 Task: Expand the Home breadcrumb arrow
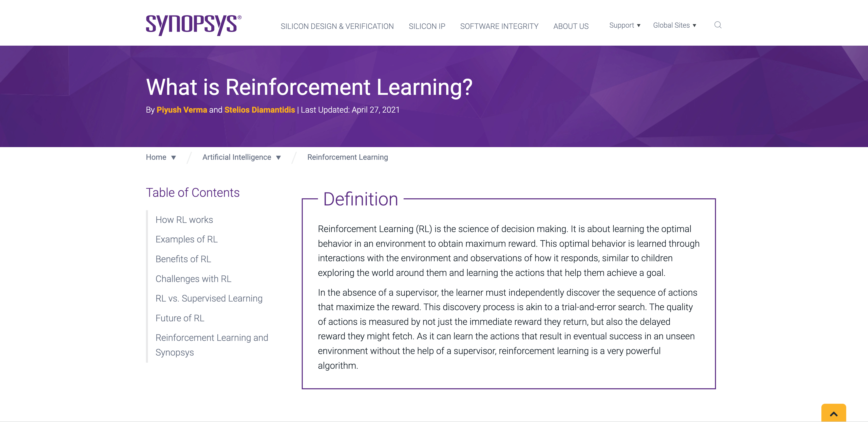[x=174, y=157]
